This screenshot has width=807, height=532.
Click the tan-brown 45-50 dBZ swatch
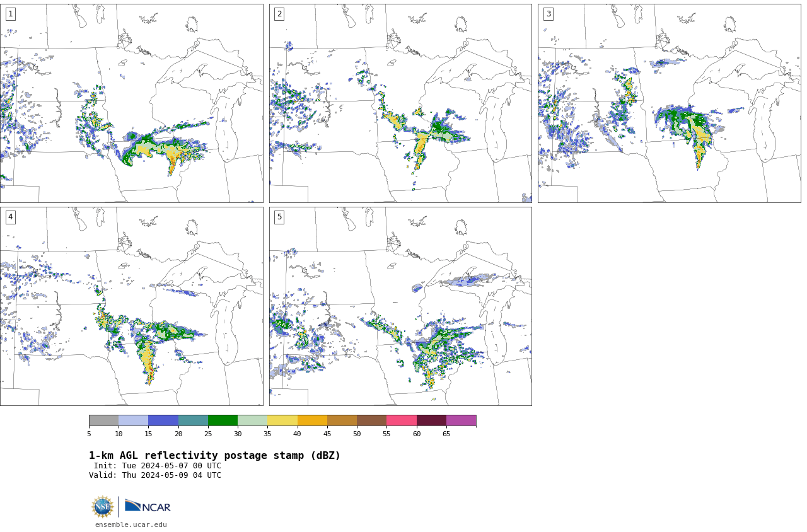(x=342, y=420)
